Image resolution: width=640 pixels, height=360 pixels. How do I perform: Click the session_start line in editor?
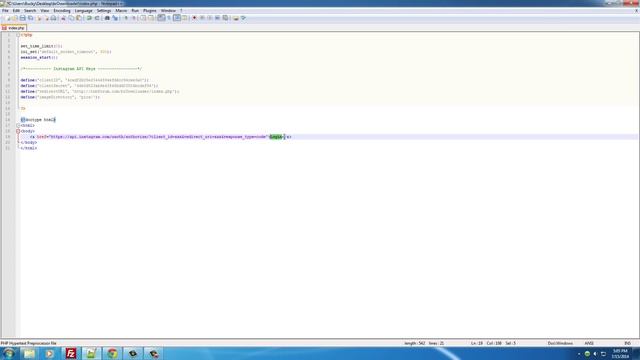tap(39, 58)
